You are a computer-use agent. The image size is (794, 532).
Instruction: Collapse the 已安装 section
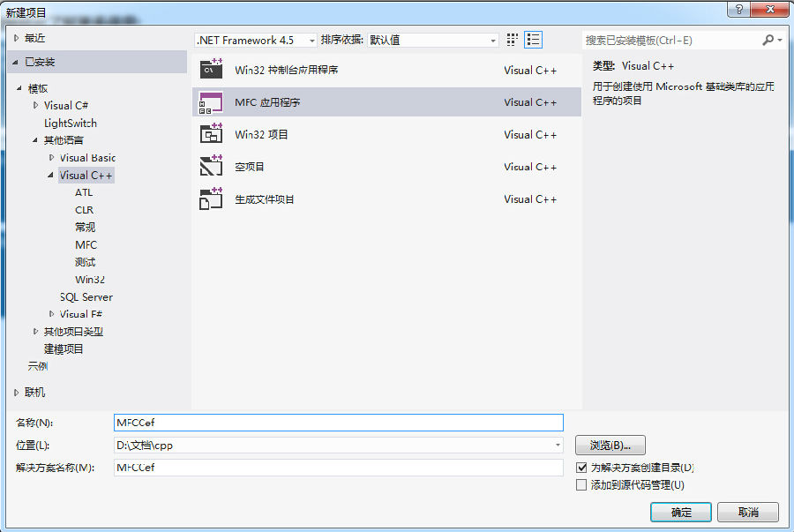point(15,62)
